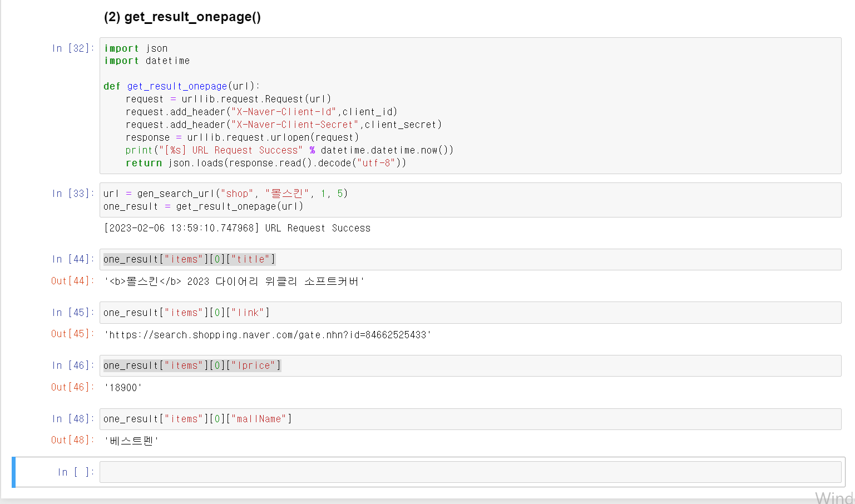The height and width of the screenshot is (504, 855).
Task: Click the In [32] prompt label
Action: pos(73,48)
